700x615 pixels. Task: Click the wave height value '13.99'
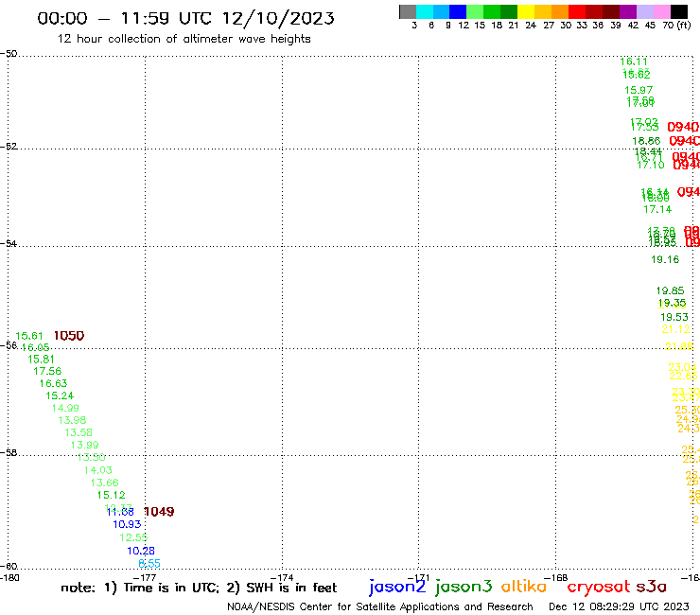pos(84,446)
